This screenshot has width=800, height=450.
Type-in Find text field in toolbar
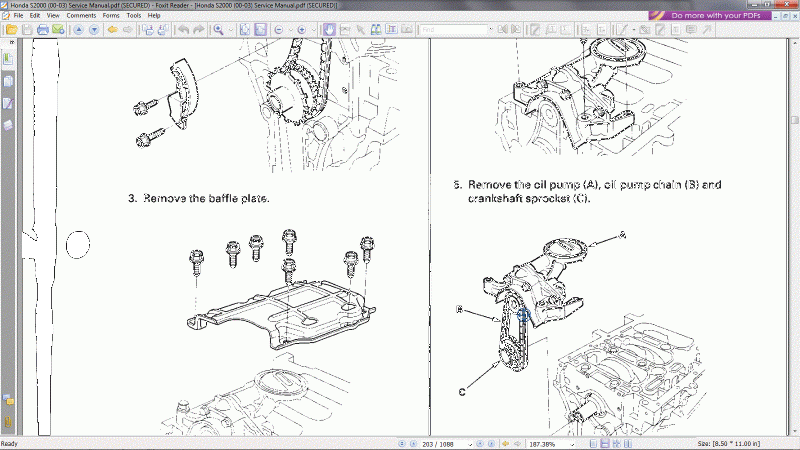(x=455, y=30)
